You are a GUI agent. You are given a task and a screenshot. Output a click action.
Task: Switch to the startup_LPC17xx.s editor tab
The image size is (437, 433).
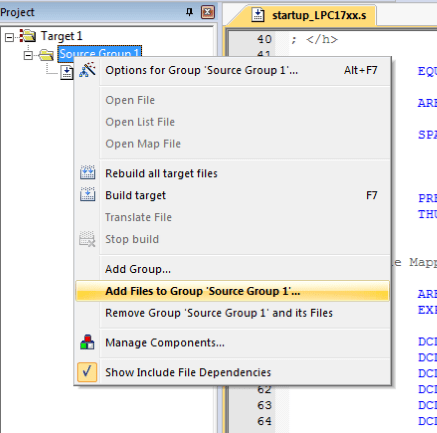point(309,15)
